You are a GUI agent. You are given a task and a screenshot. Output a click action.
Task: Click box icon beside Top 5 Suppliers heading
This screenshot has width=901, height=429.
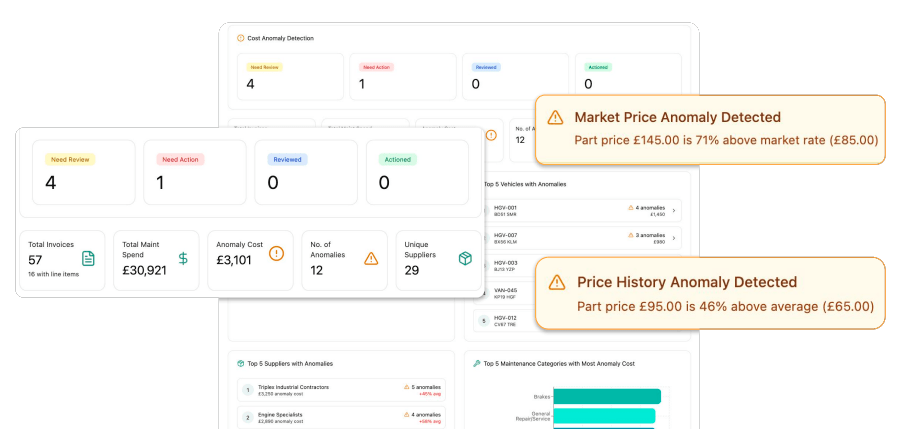point(241,363)
